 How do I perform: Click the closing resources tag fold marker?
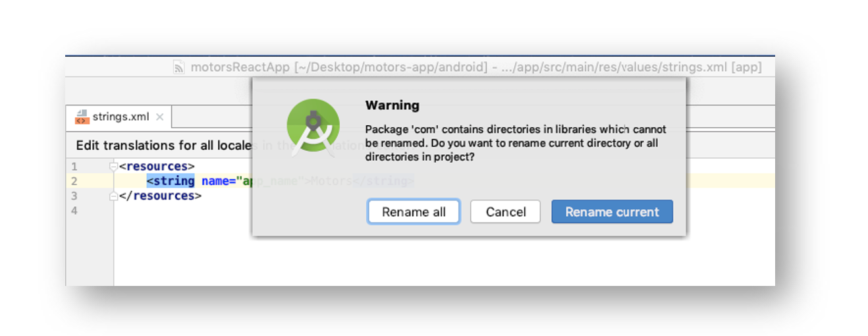(114, 196)
